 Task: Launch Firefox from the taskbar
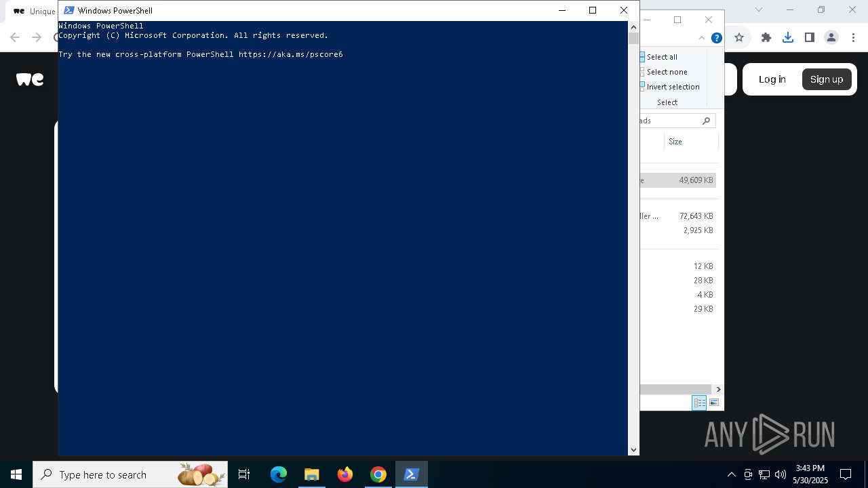(345, 474)
